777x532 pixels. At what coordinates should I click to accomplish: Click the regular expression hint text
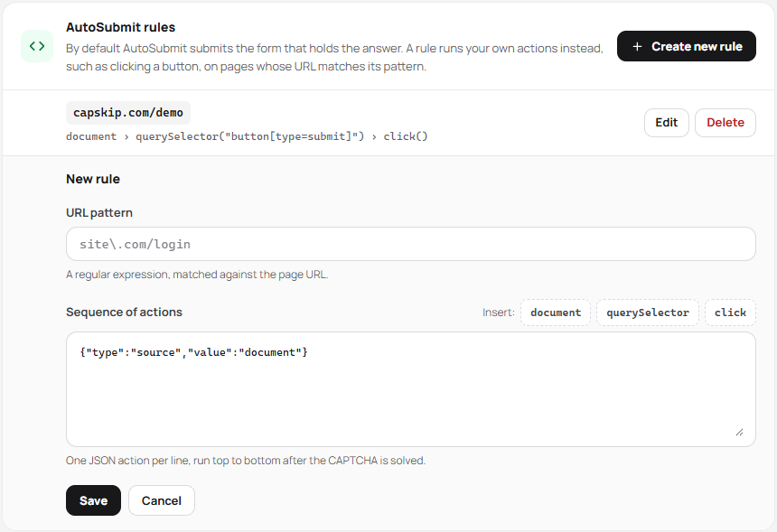click(197, 275)
